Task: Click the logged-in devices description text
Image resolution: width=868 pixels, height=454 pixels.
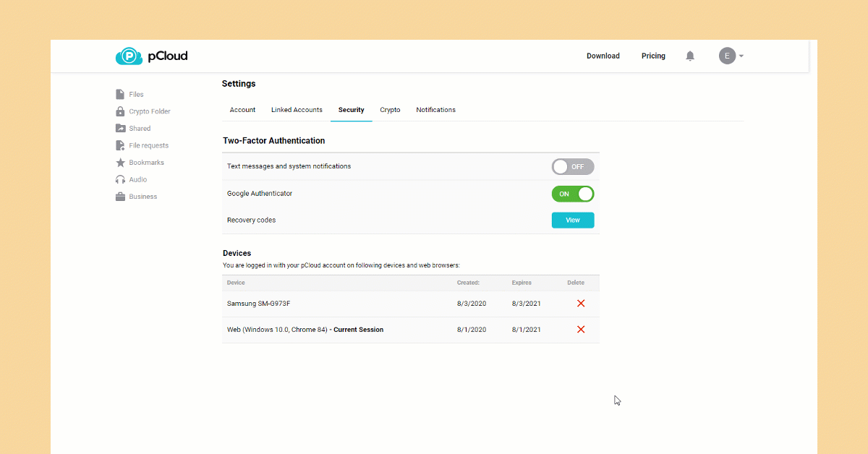Action: 341,265
